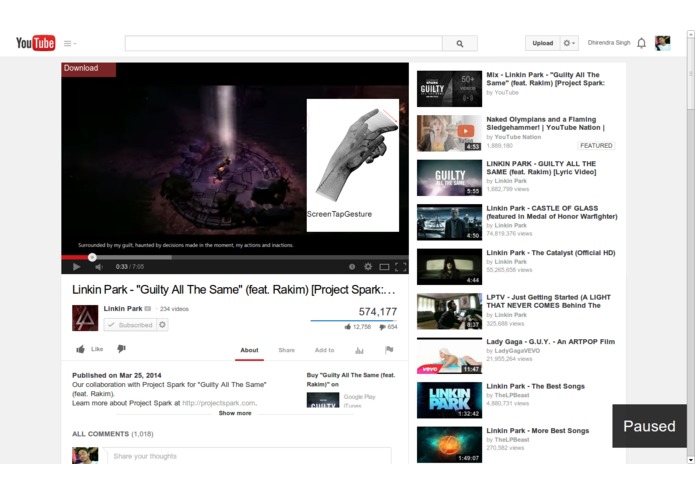
Task: Toggle theater mode in player
Action: click(384, 267)
